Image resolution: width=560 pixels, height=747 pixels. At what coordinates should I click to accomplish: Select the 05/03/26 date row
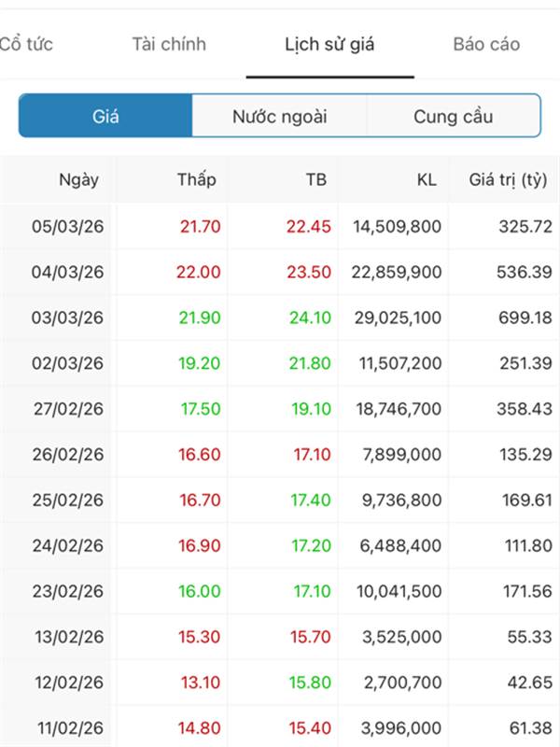(x=68, y=227)
